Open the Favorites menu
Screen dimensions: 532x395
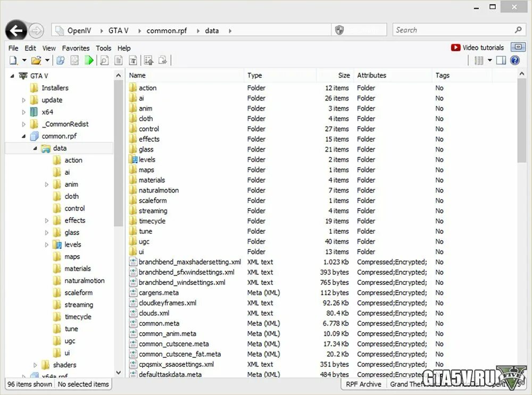(76, 48)
